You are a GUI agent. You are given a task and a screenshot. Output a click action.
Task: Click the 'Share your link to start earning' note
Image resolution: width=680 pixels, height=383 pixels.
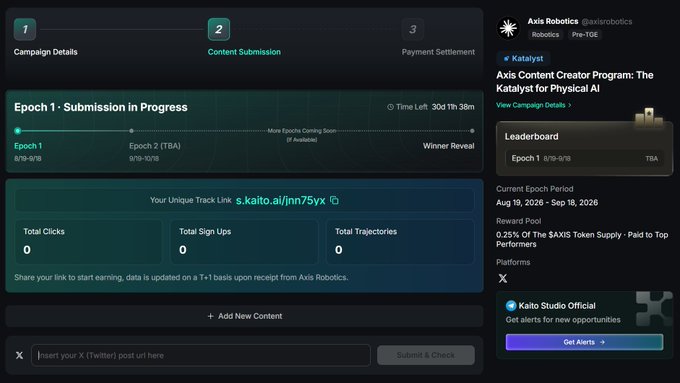pos(181,277)
